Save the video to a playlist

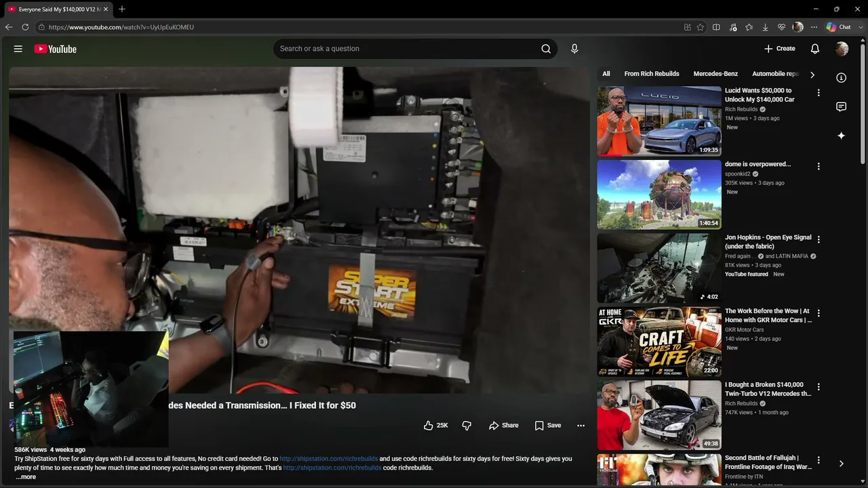[x=548, y=426]
